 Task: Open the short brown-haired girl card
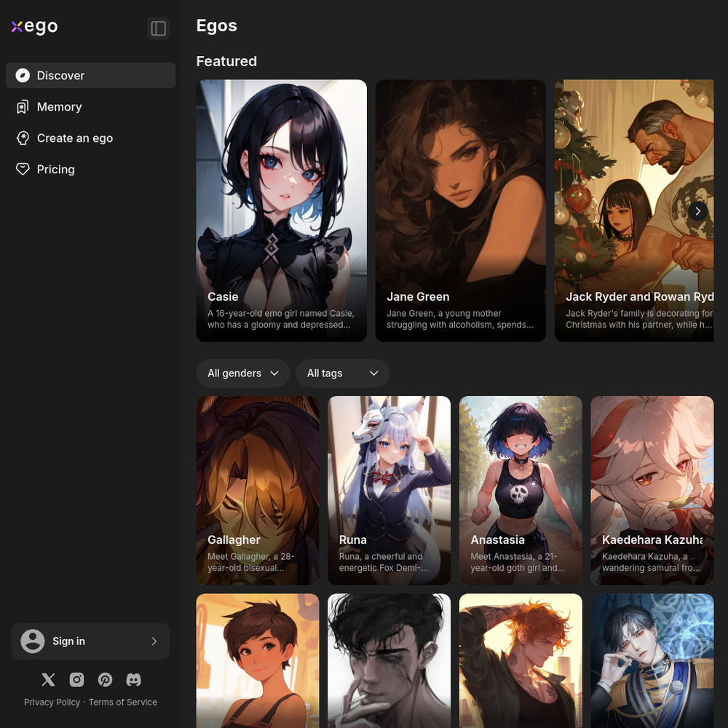click(258, 661)
